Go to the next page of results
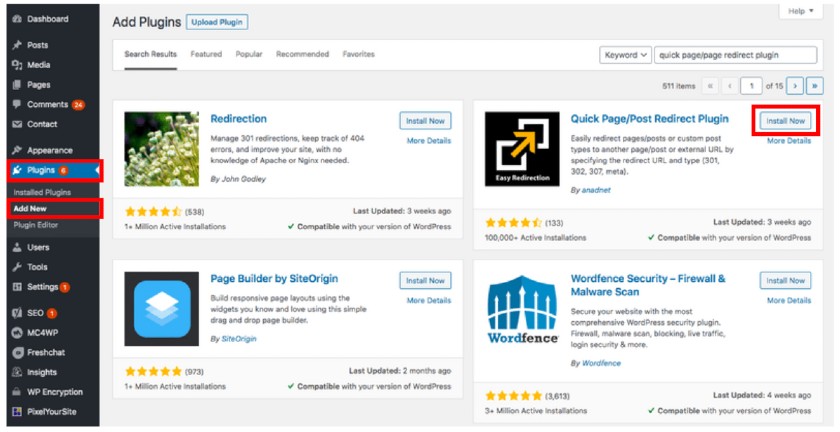840x432 pixels. pos(795,86)
